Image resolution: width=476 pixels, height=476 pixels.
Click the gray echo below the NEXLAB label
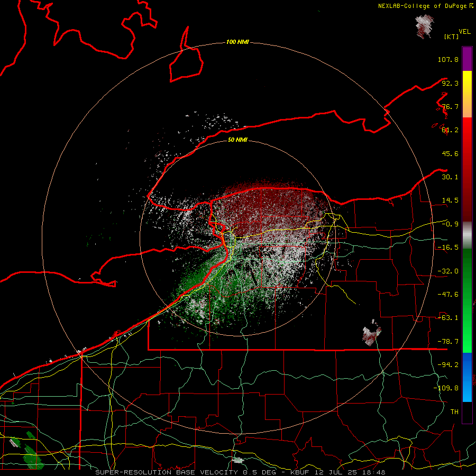coord(424,27)
